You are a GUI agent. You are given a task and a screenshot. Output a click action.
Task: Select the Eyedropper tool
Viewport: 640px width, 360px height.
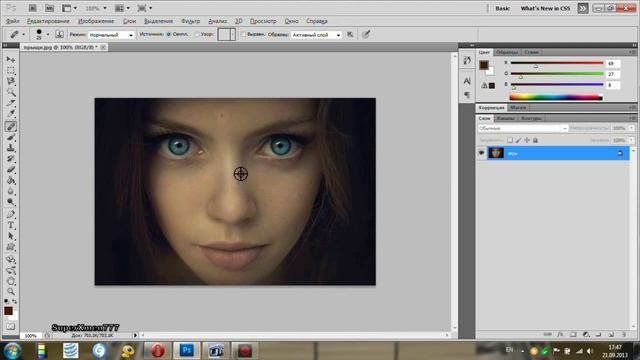pyautogui.click(x=11, y=114)
